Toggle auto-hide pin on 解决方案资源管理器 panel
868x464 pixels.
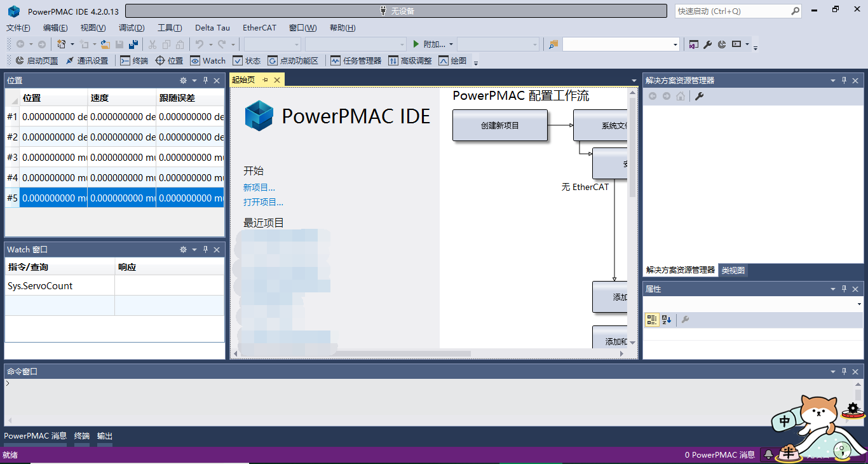coord(844,81)
